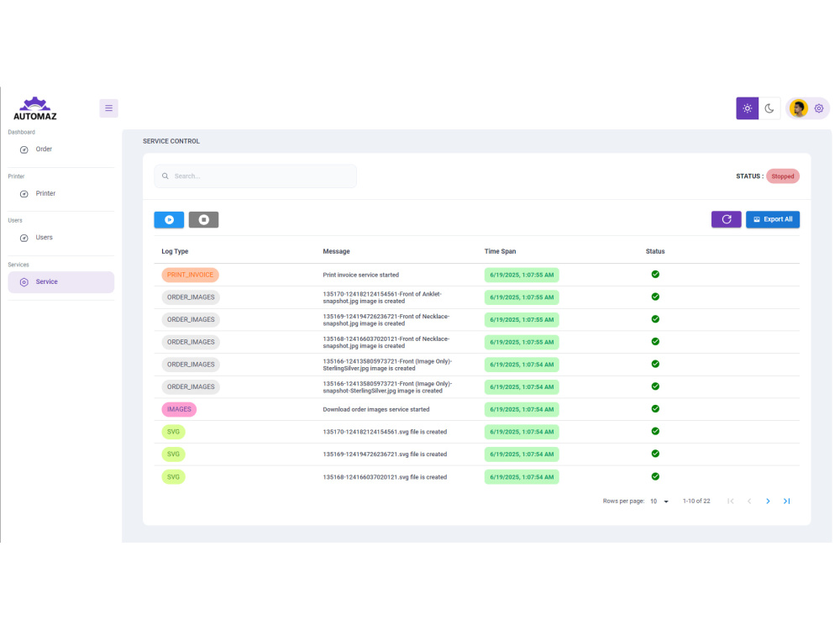The height and width of the screenshot is (630, 840).
Task: Click green check of 135170 svg row
Action: pos(655,431)
